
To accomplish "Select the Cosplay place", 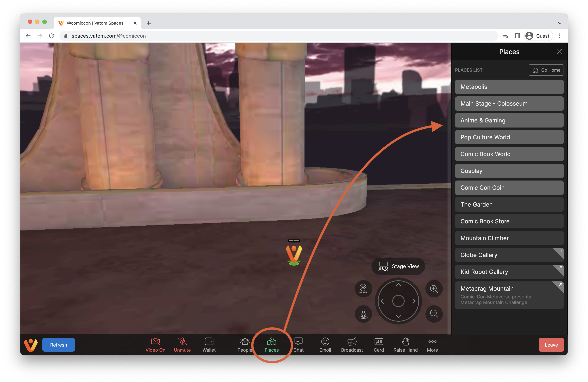I will point(509,171).
